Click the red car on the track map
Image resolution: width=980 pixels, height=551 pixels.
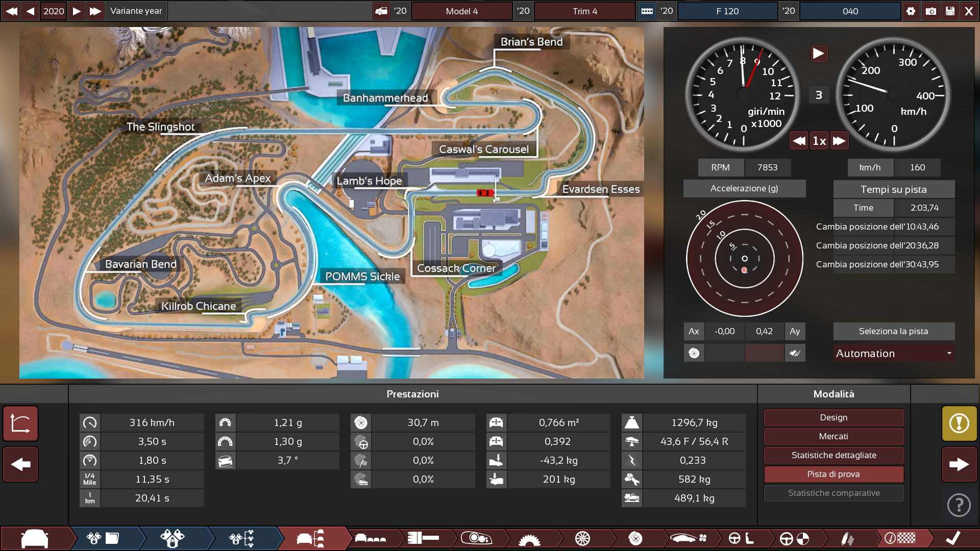pyautogui.click(x=485, y=193)
